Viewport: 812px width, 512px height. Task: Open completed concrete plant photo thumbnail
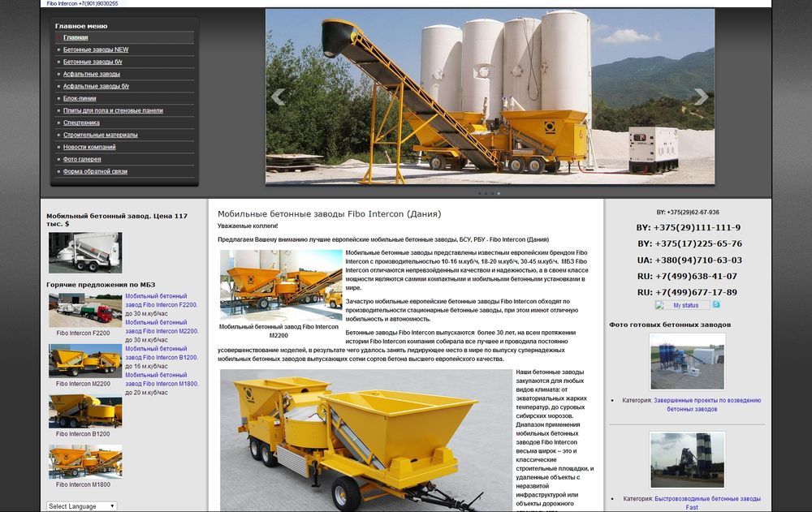[687, 361]
